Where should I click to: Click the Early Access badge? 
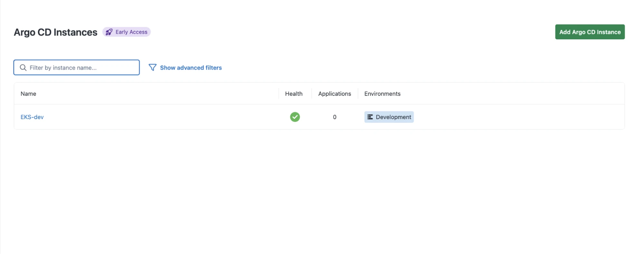tap(127, 32)
